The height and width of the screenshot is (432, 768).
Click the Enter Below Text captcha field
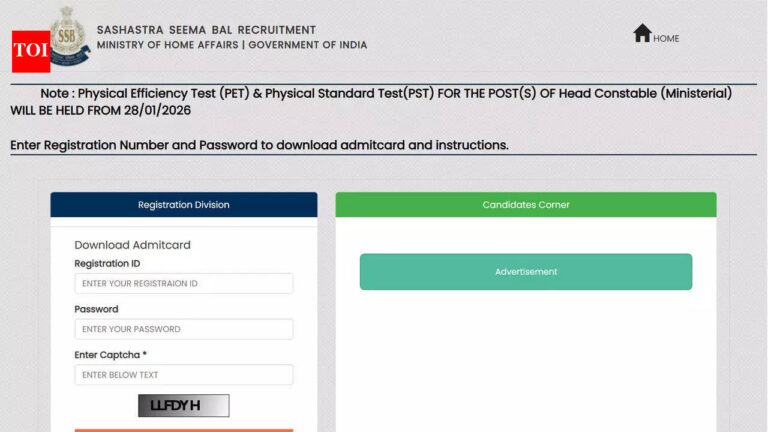(x=184, y=375)
